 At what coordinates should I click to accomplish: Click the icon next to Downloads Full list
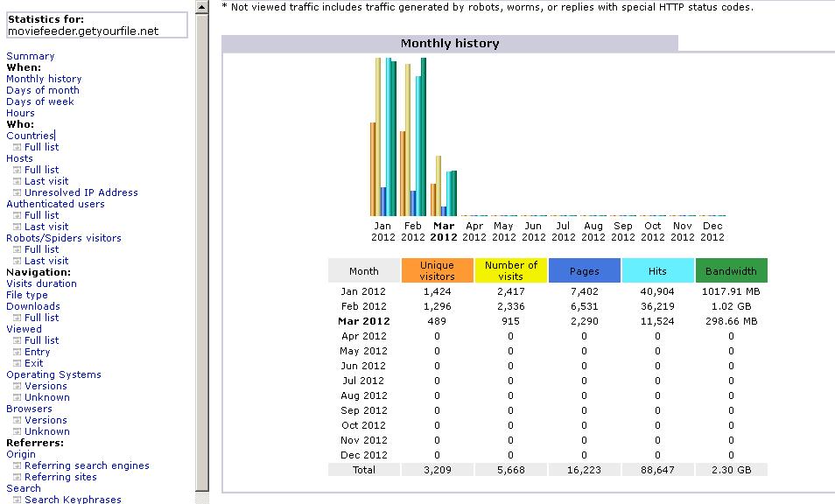pos(17,318)
